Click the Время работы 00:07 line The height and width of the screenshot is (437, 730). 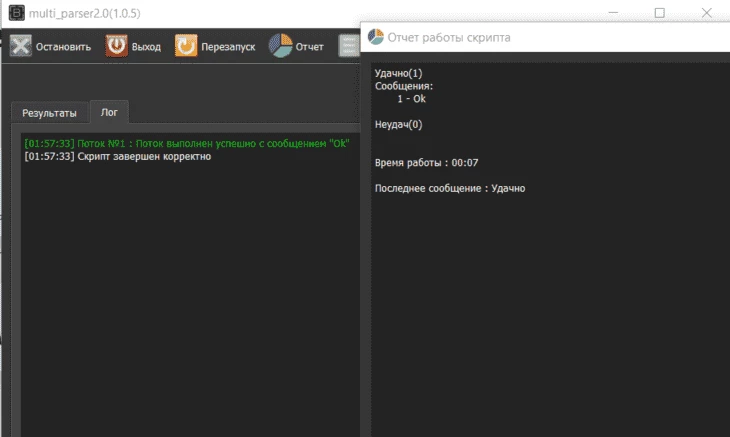[426, 163]
